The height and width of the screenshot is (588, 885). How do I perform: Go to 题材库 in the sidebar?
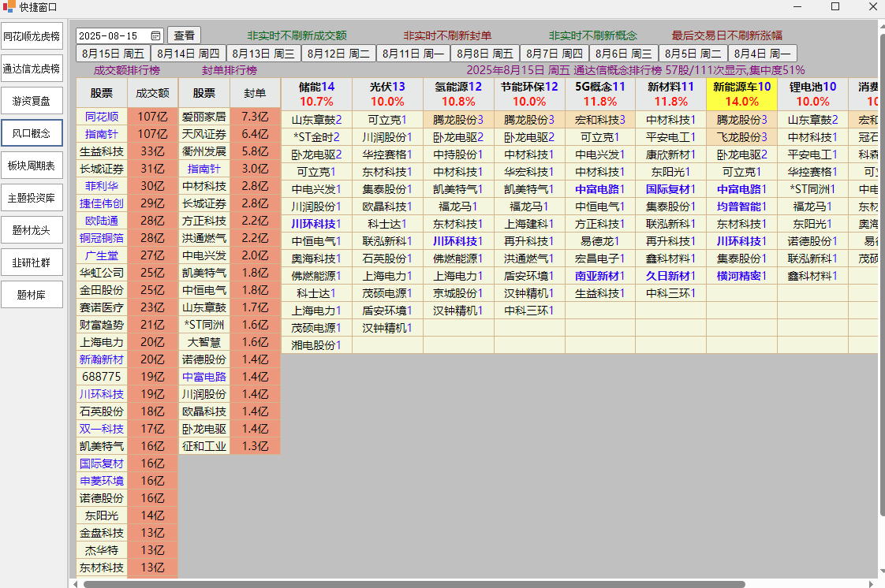pos(32,295)
